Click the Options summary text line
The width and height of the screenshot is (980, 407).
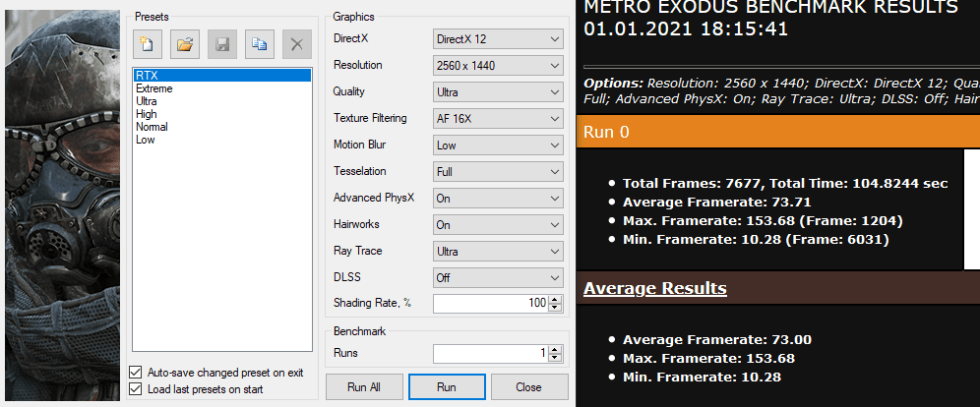click(781, 91)
